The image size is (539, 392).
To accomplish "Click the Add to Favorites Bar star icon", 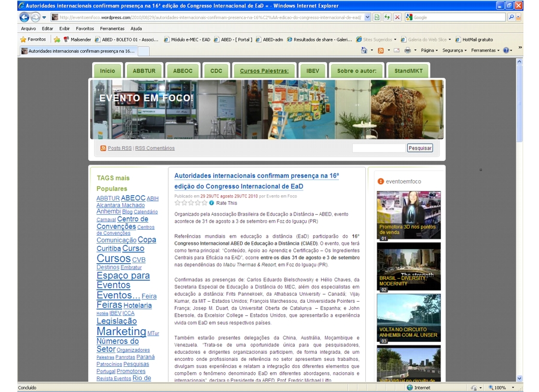I will pos(57,39).
